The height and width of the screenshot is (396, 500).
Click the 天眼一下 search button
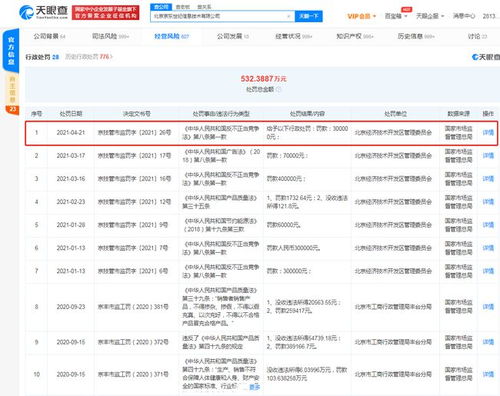point(308,16)
